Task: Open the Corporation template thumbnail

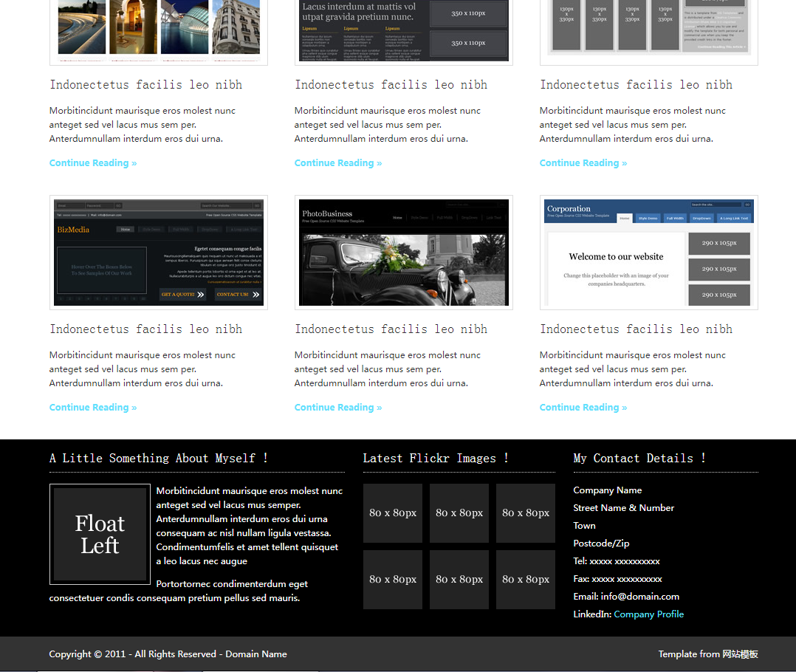Action: [649, 253]
